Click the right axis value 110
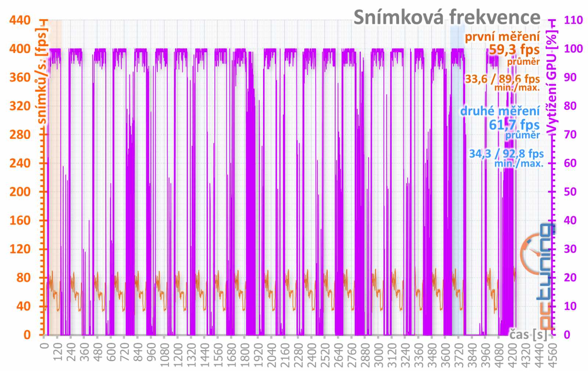This screenshot has width=588, height=371. (573, 20)
